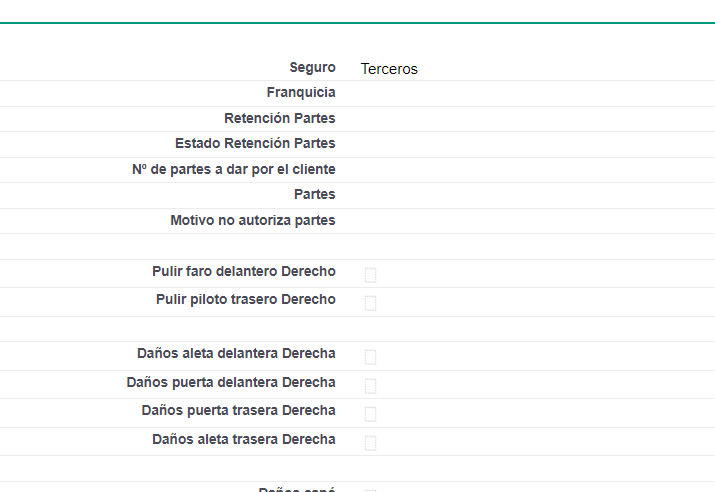715x492 pixels.
Task: Click the Franquicia field label
Action: point(301,92)
